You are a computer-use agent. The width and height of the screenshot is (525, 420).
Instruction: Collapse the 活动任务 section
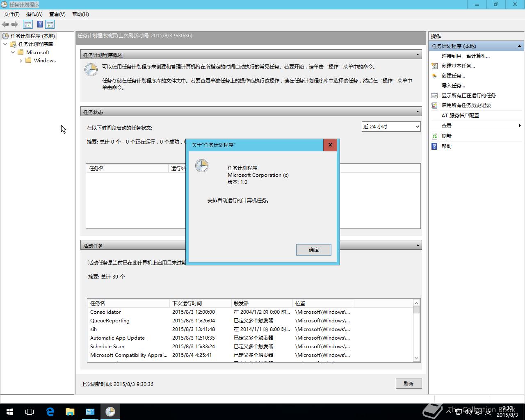point(418,245)
